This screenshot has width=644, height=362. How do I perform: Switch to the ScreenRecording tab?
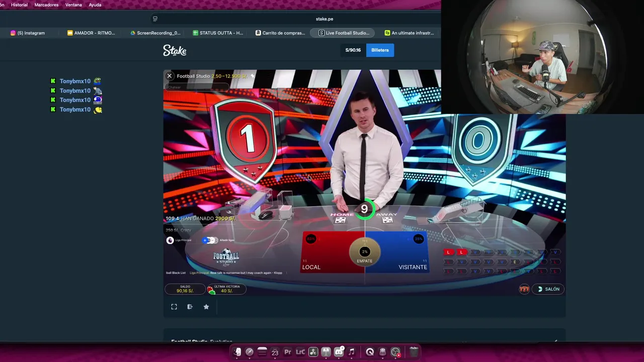(155, 33)
